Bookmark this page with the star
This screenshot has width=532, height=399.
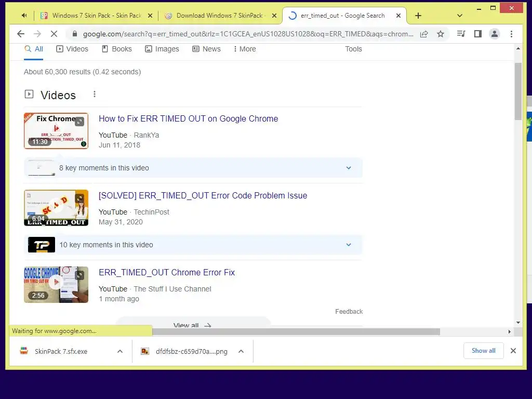click(x=441, y=34)
